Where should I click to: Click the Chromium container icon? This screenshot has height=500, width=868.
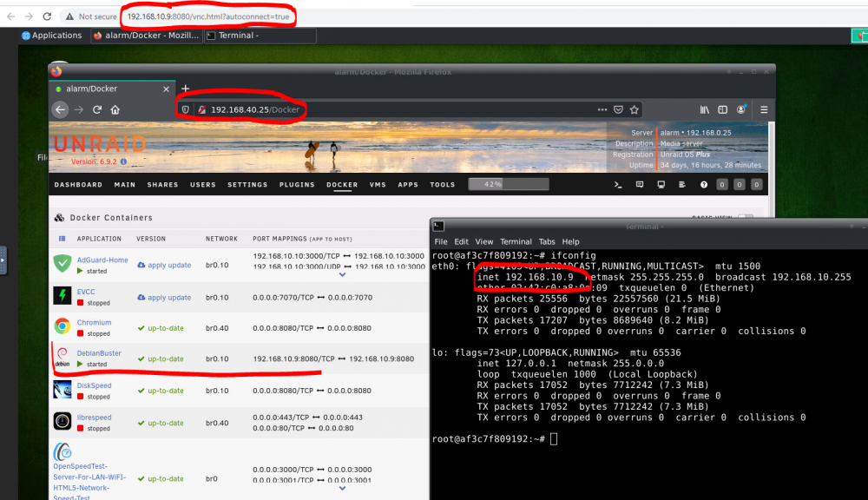(x=62, y=326)
